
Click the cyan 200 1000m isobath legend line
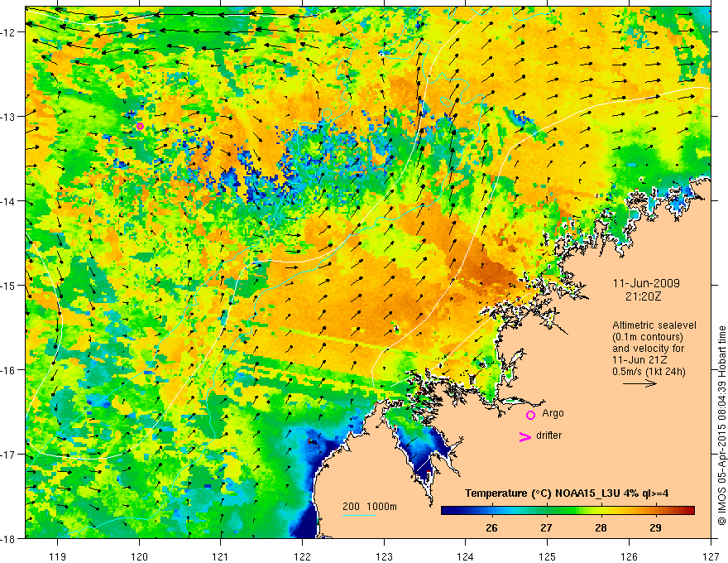tap(359, 515)
